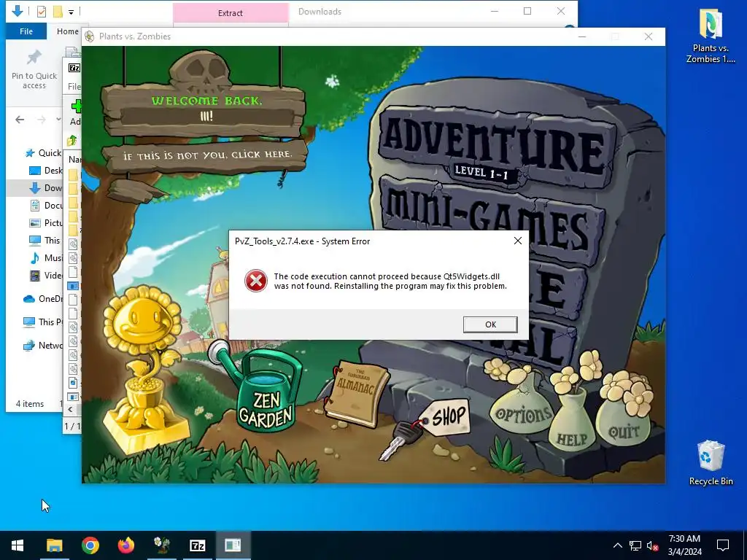Screen dimensions: 747x560
Task: Open Plants vs. Zombies desktop shortcut
Action: click(x=711, y=36)
